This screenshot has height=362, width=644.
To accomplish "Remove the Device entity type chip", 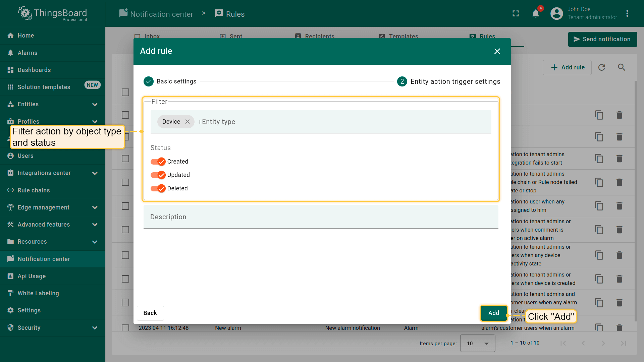I will tap(187, 122).
